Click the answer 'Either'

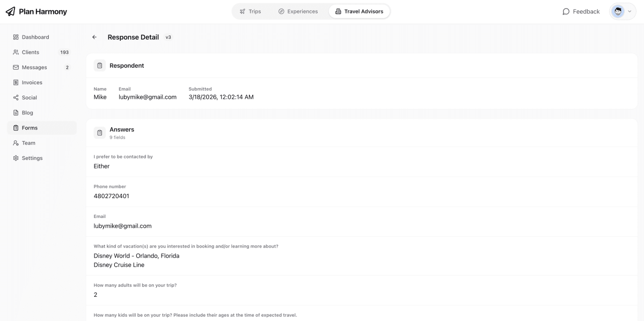click(101, 166)
